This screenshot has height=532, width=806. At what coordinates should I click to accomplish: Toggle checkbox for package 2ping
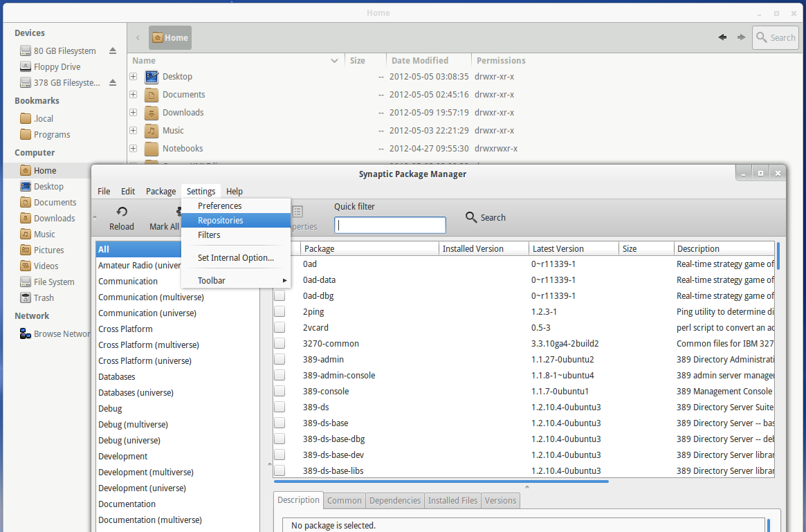click(280, 311)
